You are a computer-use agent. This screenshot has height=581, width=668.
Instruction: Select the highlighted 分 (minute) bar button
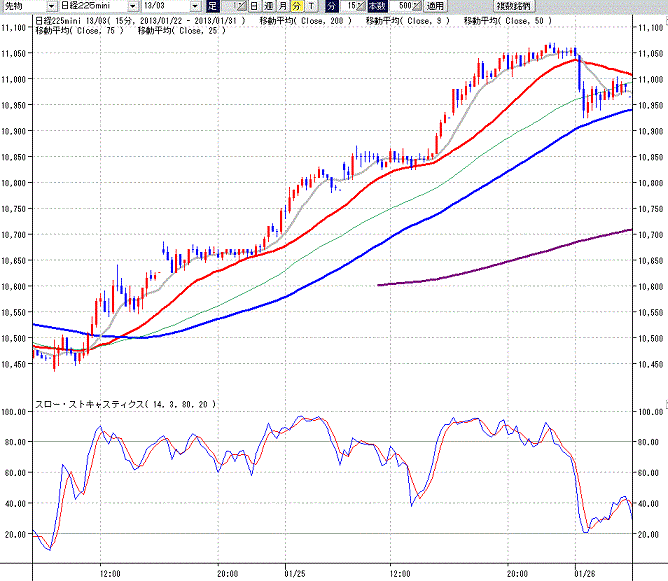click(297, 6)
